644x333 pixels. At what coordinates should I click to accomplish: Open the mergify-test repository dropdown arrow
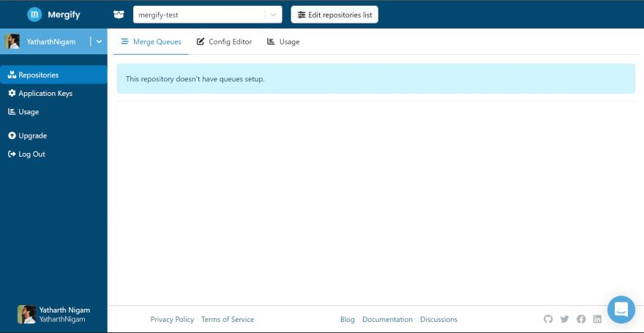click(274, 15)
